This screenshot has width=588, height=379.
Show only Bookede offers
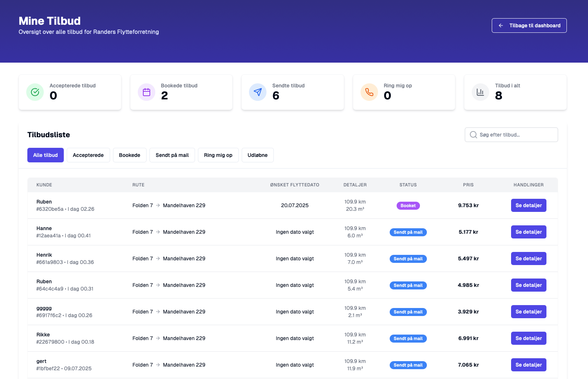[x=129, y=155]
